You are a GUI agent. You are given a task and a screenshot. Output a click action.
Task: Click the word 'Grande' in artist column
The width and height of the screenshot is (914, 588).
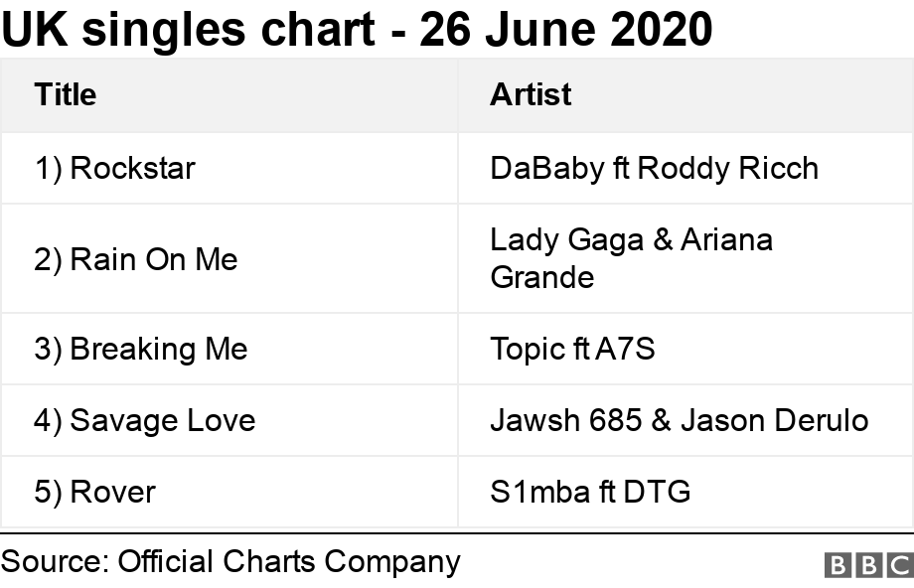pos(542,277)
